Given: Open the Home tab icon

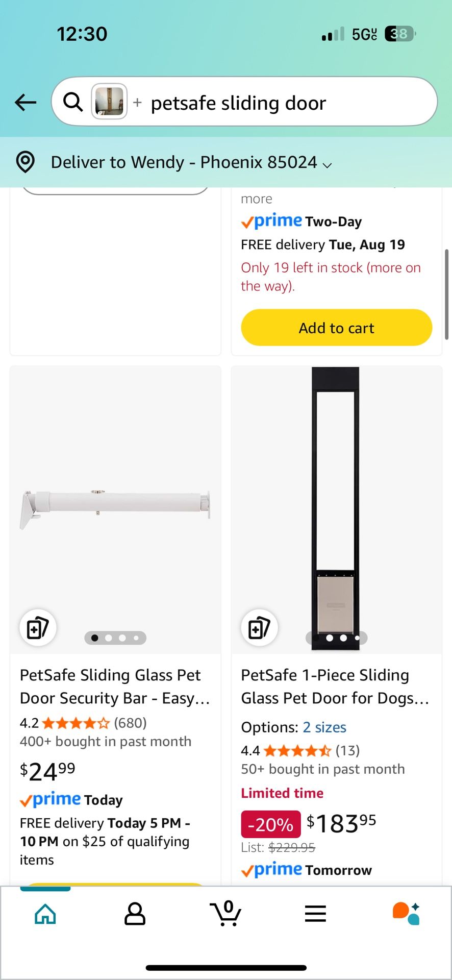Looking at the screenshot, I should pos(45,914).
